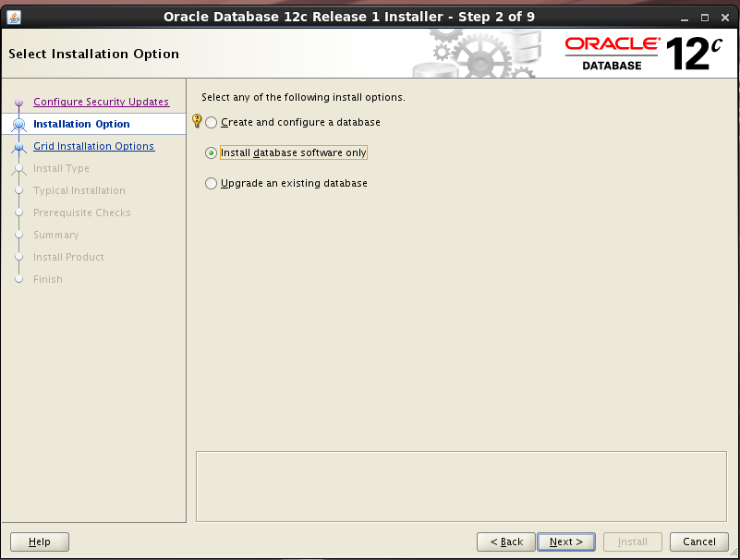
Task: Click the Configure Security Updates step bullet
Action: tap(18, 102)
